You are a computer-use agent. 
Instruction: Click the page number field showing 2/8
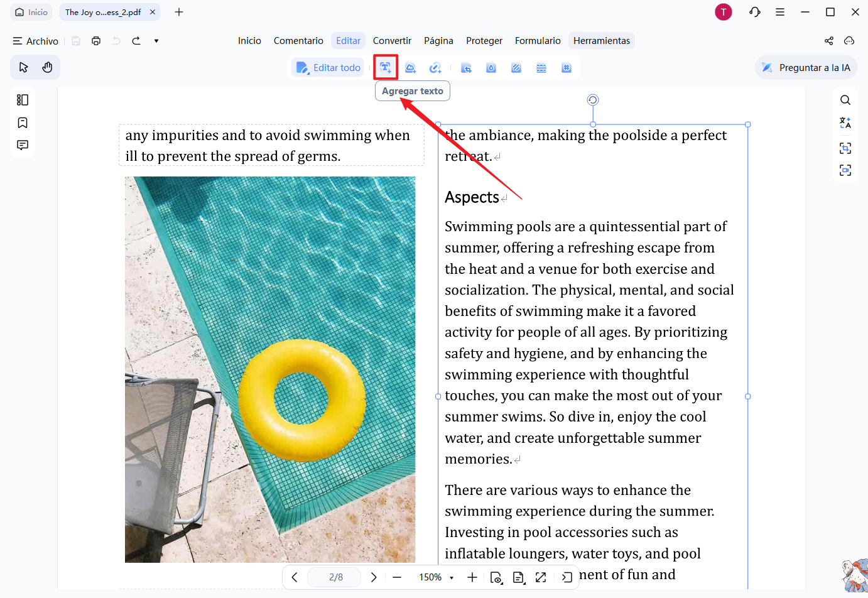pos(336,577)
